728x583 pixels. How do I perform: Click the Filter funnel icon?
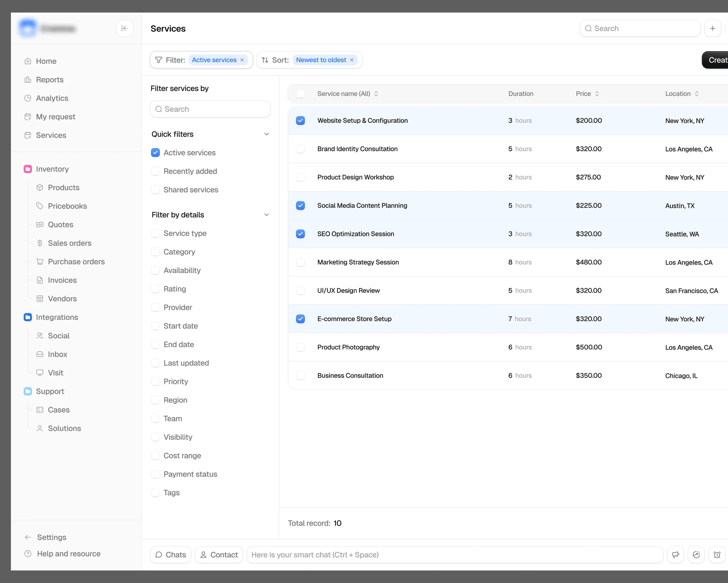coord(159,60)
